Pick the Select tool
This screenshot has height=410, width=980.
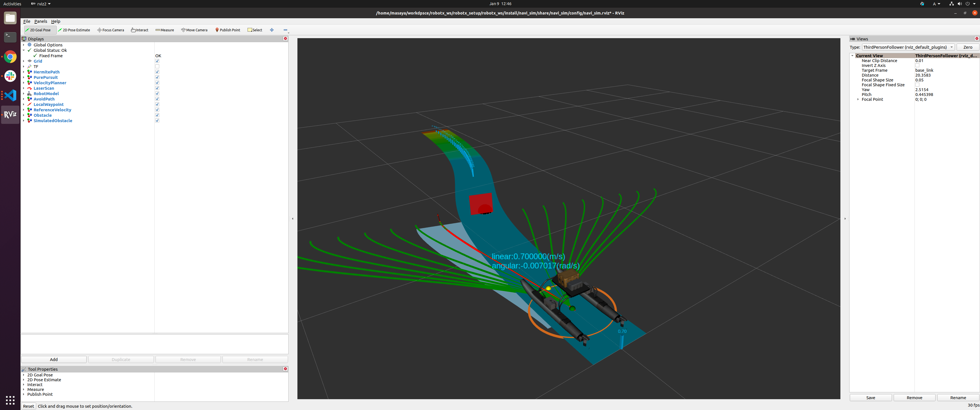[255, 30]
